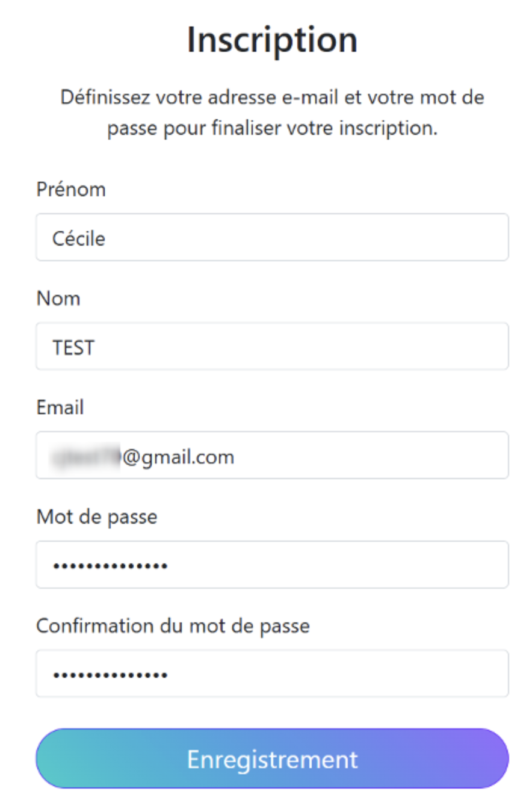The image size is (532, 803).
Task: Place cursor on the name Cécile
Action: coord(79,238)
